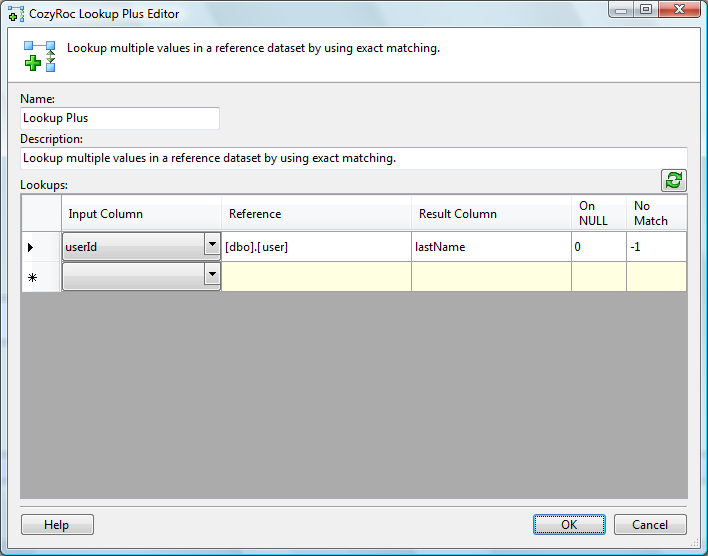Viewport: 708px width, 556px height.
Task: Click the Lookup Plus header icon
Action: [40, 56]
